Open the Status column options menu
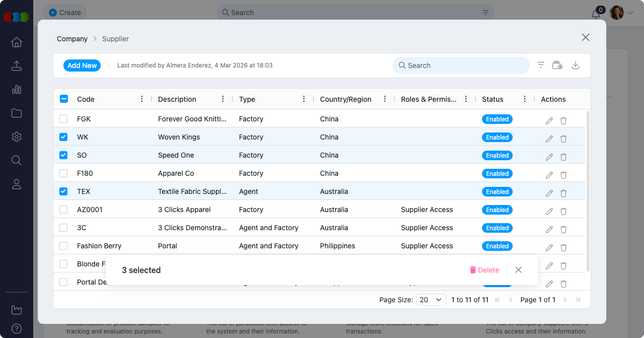 coord(525,99)
